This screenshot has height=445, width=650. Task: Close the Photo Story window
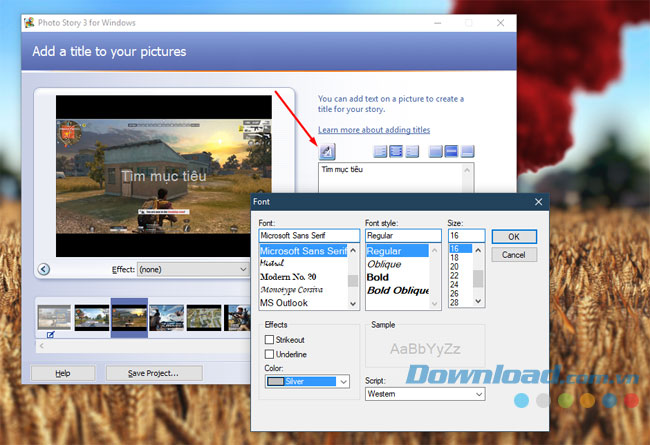[x=501, y=23]
